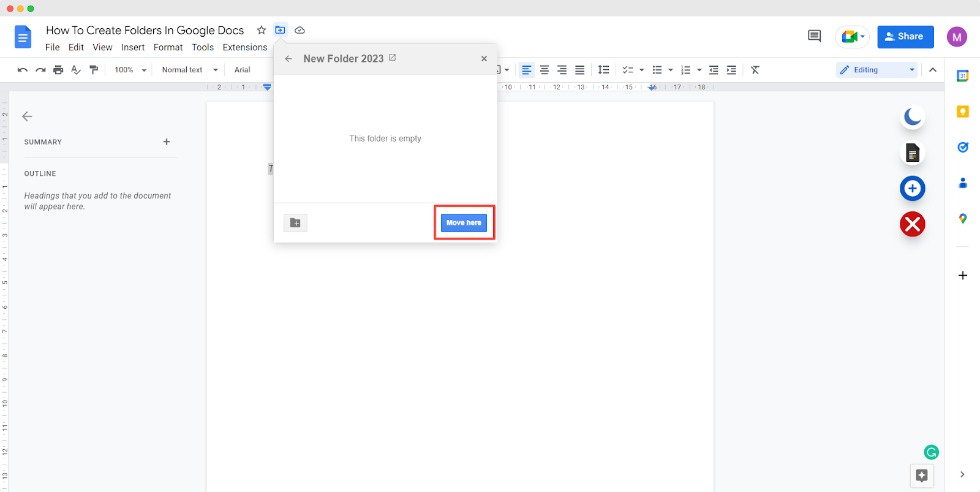Image resolution: width=980 pixels, height=492 pixels.
Task: Hide the side panel chevron
Action: coord(962,474)
